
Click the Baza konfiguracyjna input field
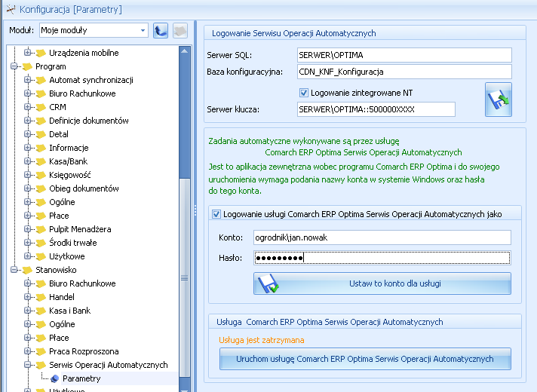point(404,72)
